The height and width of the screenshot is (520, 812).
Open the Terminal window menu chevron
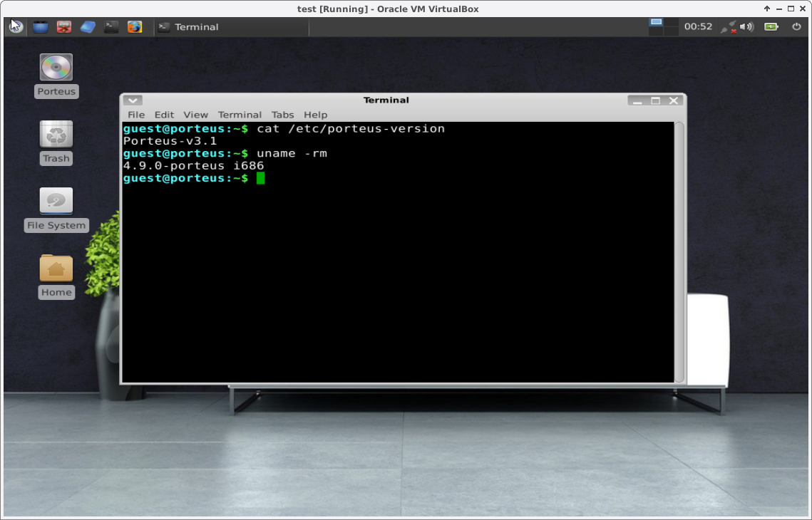point(133,100)
